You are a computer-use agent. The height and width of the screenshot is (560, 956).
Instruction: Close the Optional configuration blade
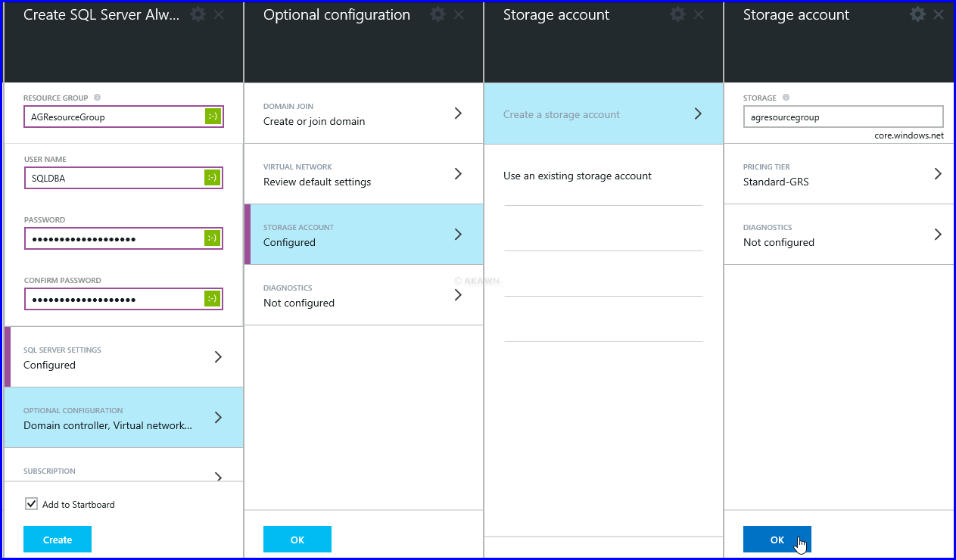[x=459, y=14]
